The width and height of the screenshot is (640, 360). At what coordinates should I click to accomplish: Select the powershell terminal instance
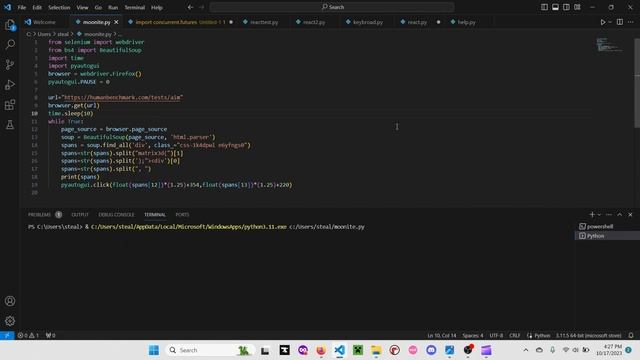point(607,226)
